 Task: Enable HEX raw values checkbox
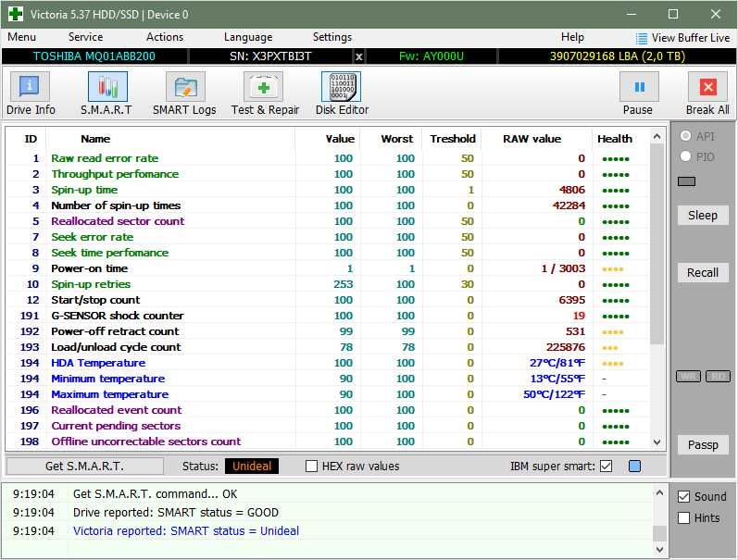coord(311,467)
